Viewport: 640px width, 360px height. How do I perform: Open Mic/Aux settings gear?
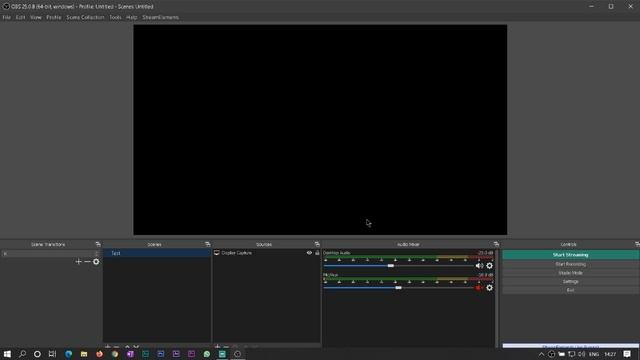point(489,288)
